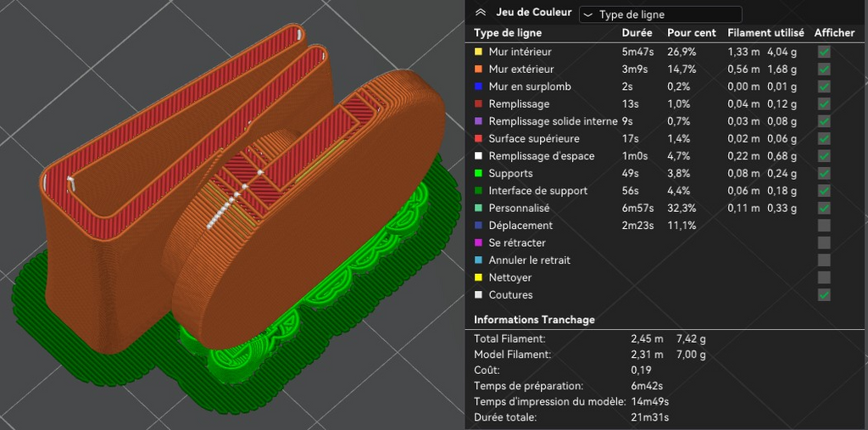The width and height of the screenshot is (868, 430).
Task: Click the yellow Mur intérieur color swatch
Action: point(478,52)
